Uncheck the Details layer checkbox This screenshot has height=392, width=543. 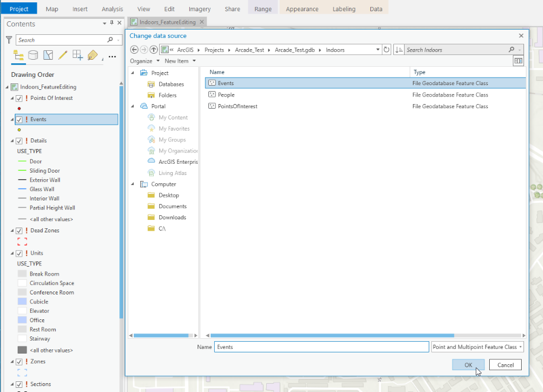pos(19,141)
